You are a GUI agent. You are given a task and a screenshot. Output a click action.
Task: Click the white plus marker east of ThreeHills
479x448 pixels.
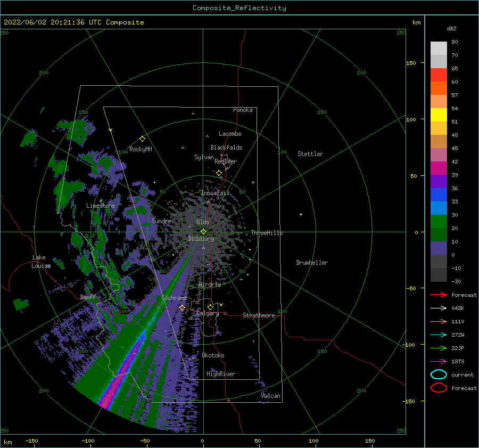301,214
